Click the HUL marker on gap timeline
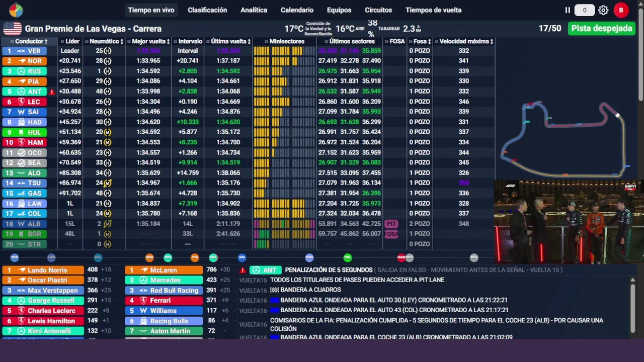The image size is (644, 362). 348,257
